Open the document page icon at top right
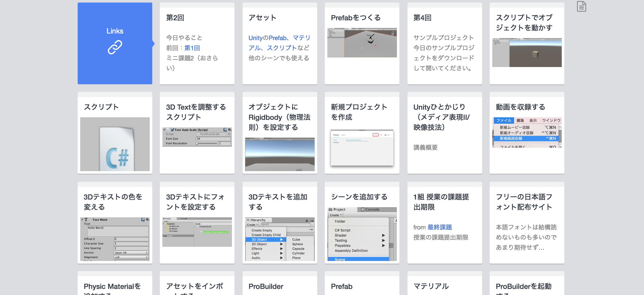644x295 pixels. coord(581,6)
